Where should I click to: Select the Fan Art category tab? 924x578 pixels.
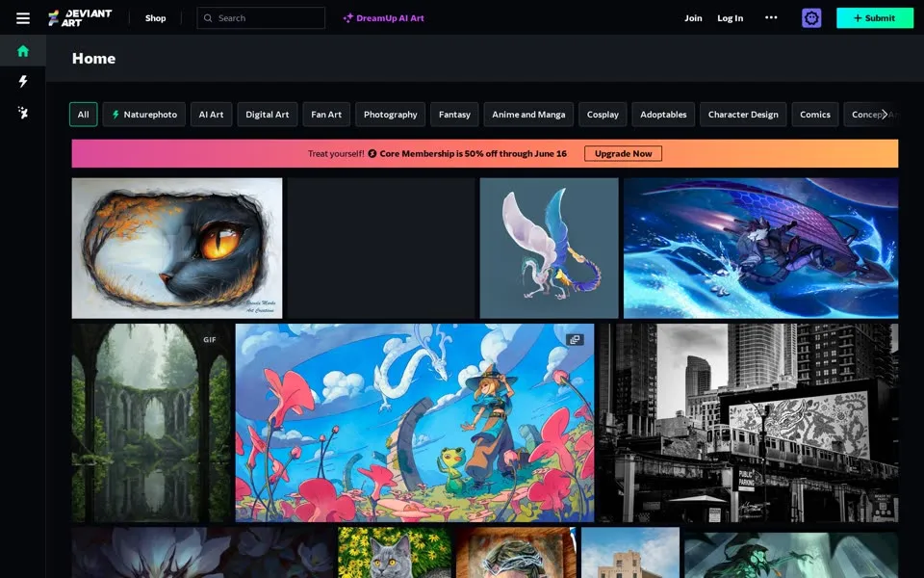click(326, 115)
